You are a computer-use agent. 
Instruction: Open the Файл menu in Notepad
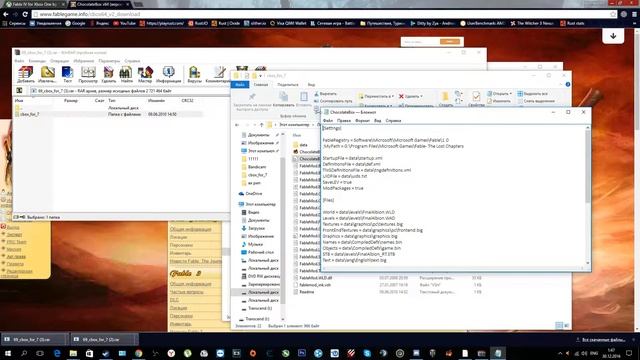point(328,121)
